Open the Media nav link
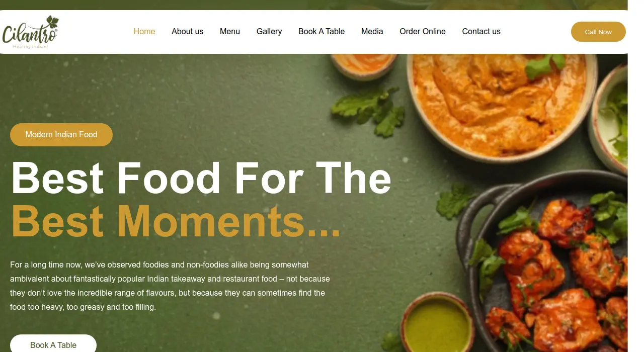This screenshot has width=644, height=352. coord(372,31)
